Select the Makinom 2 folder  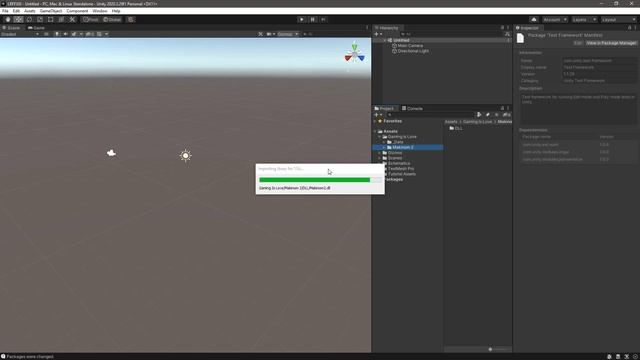click(x=408, y=147)
